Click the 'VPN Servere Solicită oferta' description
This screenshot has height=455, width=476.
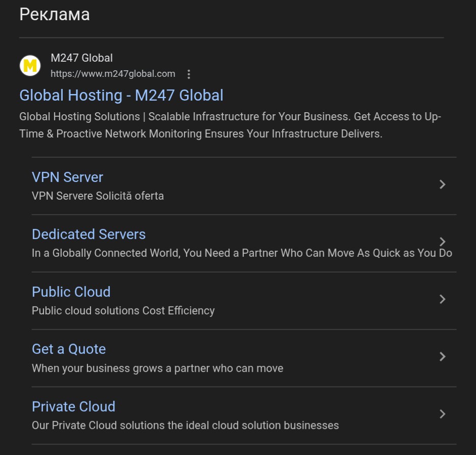[98, 196]
